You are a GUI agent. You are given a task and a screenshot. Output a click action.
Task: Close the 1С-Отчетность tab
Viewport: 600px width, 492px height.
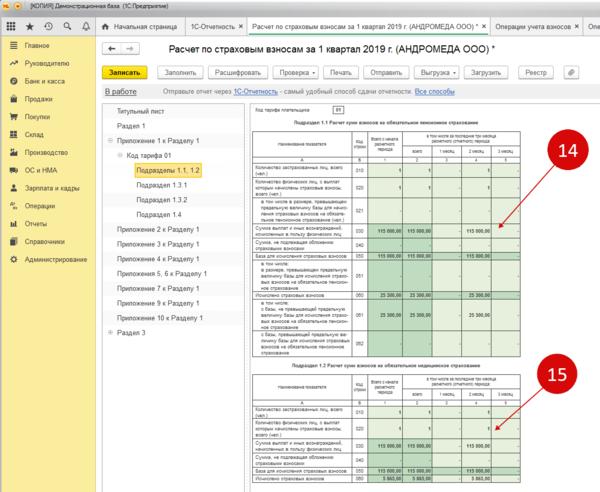[x=241, y=26]
